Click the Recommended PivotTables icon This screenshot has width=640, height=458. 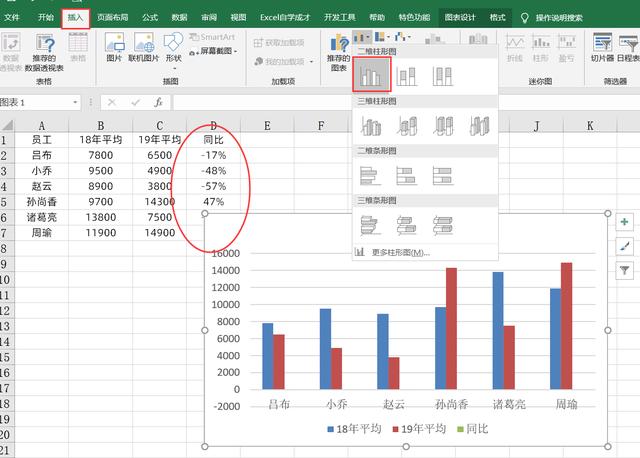click(44, 53)
